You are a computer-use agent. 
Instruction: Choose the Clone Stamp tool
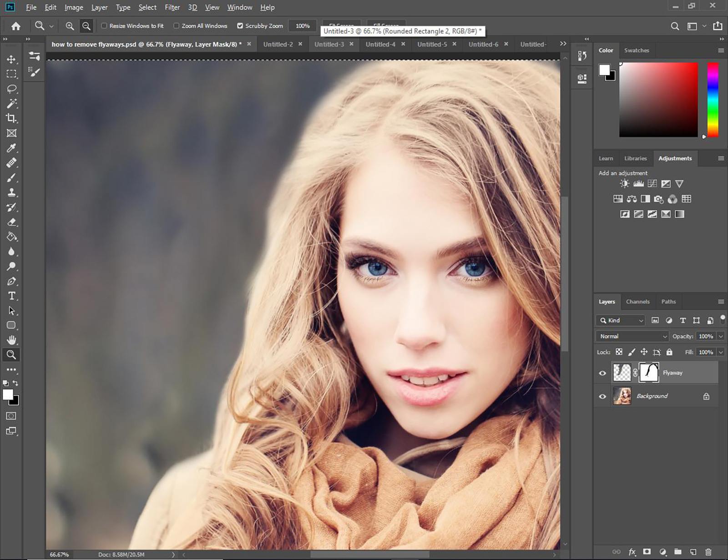point(12,192)
